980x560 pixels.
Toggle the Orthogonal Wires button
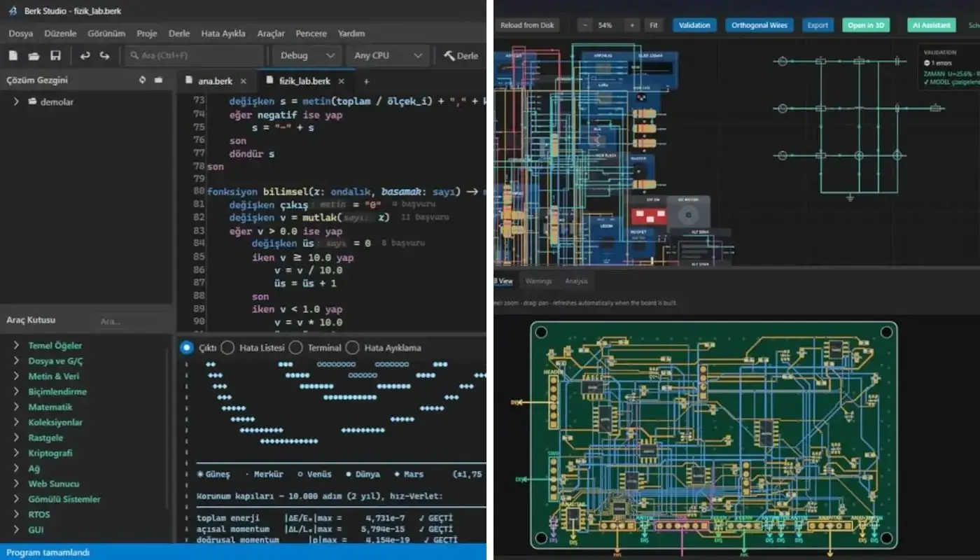759,25
